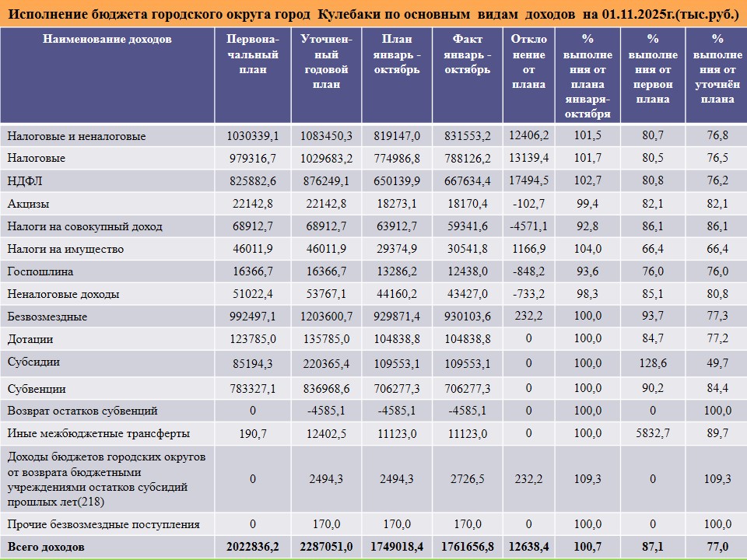This screenshot has height=560, width=747.
Task: Click the 'Всего доходов' total row label
Action: (46, 547)
